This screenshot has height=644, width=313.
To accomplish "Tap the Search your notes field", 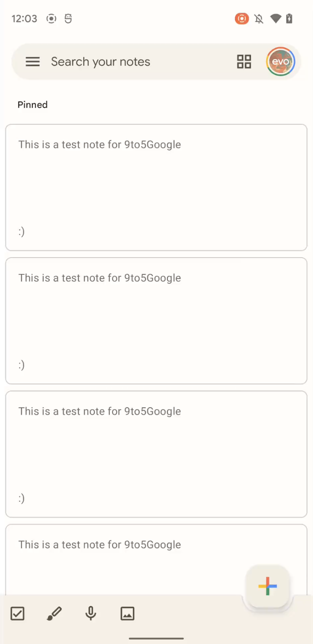I will click(x=100, y=62).
